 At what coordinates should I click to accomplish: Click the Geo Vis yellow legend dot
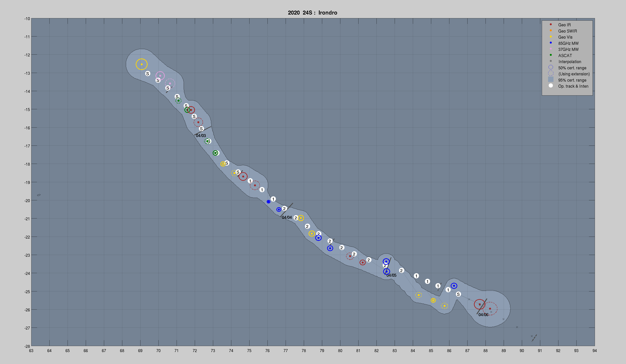[551, 37]
